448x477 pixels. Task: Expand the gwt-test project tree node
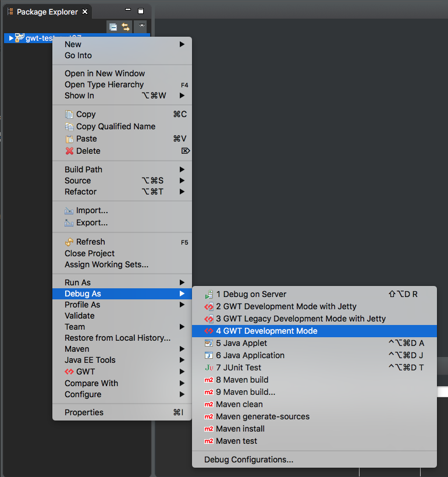pyautogui.click(x=11, y=38)
